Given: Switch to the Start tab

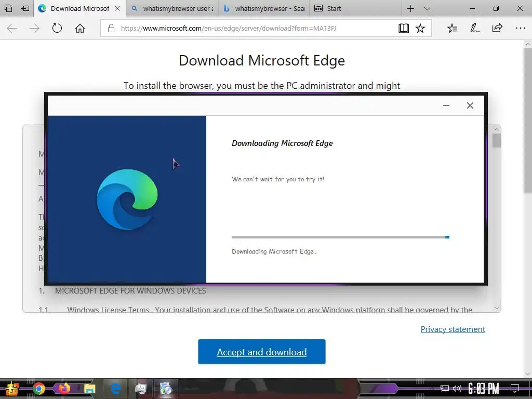Looking at the screenshot, I should pyautogui.click(x=355, y=8).
